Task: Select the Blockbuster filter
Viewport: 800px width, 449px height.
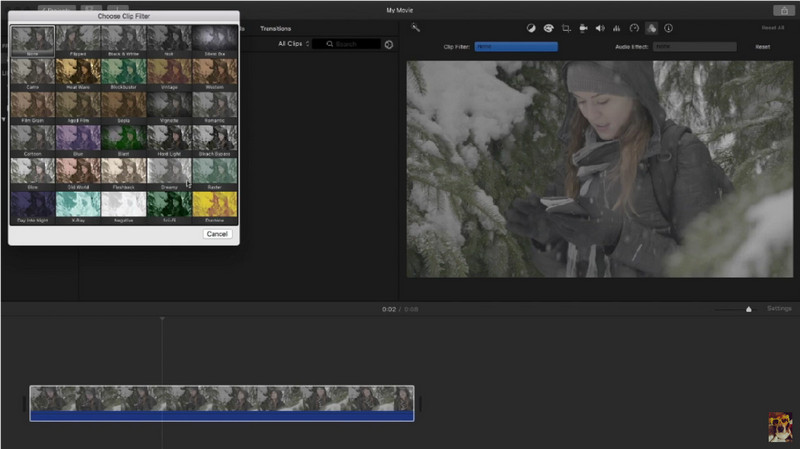Action: 123,74
